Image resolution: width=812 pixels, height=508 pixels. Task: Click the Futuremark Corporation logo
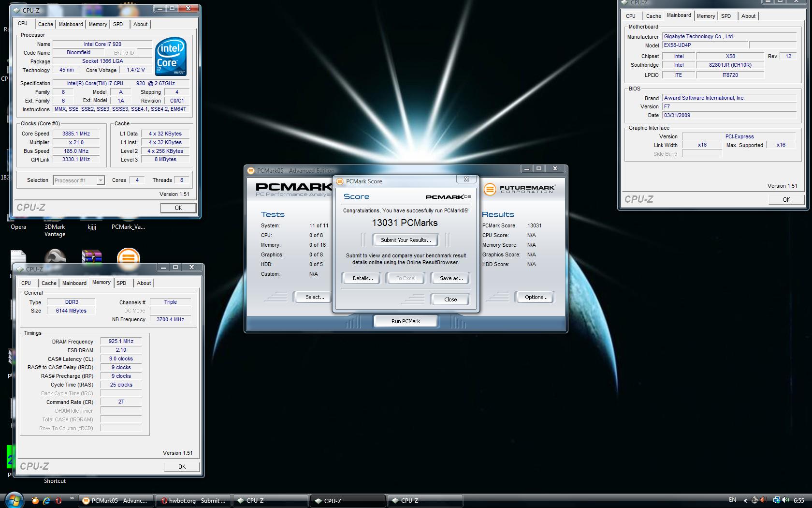tap(519, 189)
